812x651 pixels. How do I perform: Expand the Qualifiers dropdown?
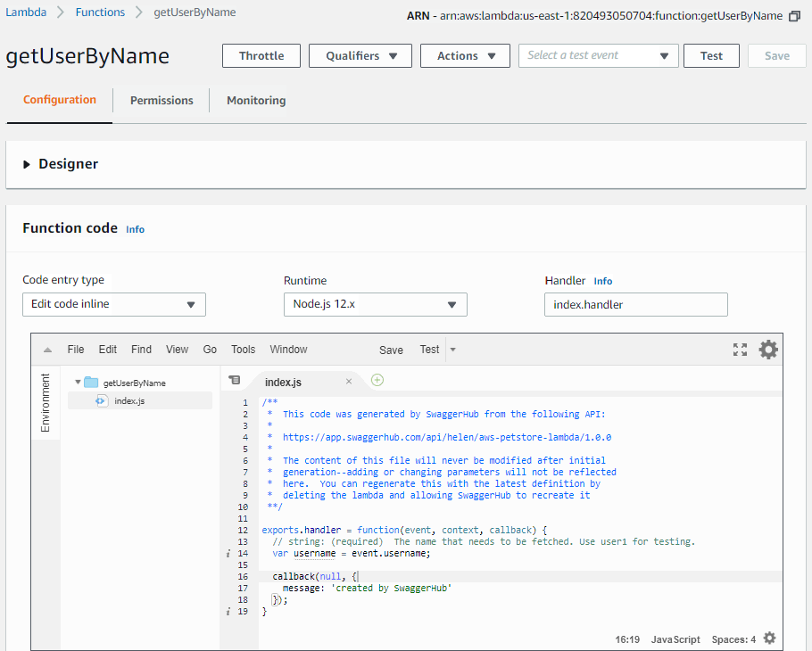click(x=360, y=55)
